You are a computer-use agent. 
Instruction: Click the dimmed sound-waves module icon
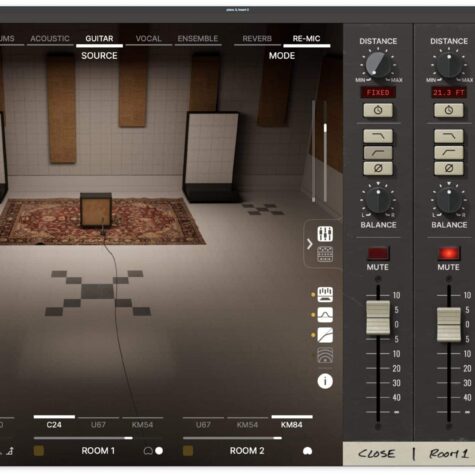(x=325, y=355)
